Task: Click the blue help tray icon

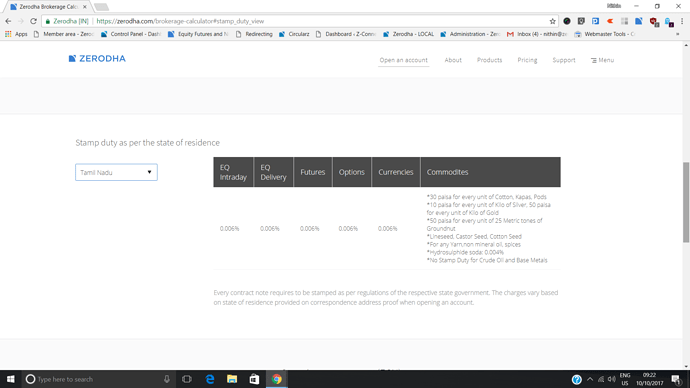Action: 576,379
